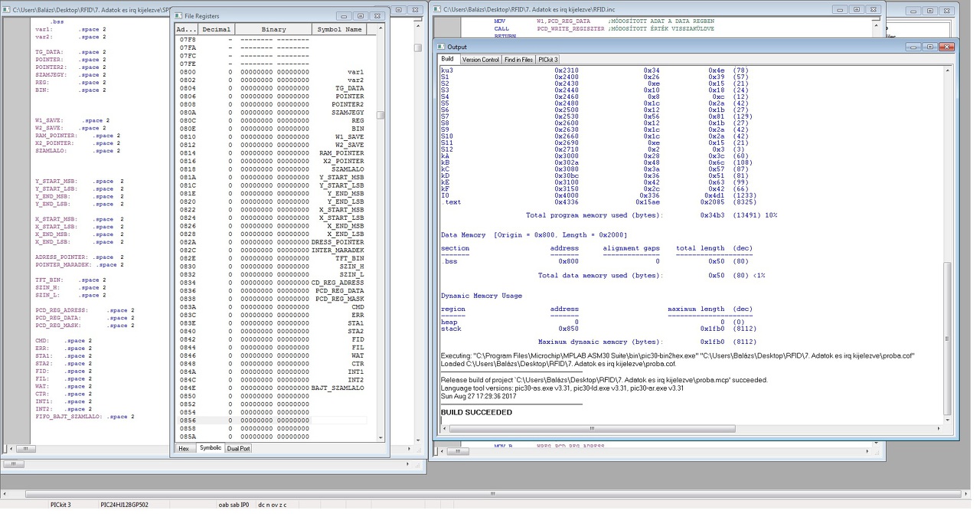This screenshot has height=514, width=980.
Task: Maximize the Output window
Action: 929,47
